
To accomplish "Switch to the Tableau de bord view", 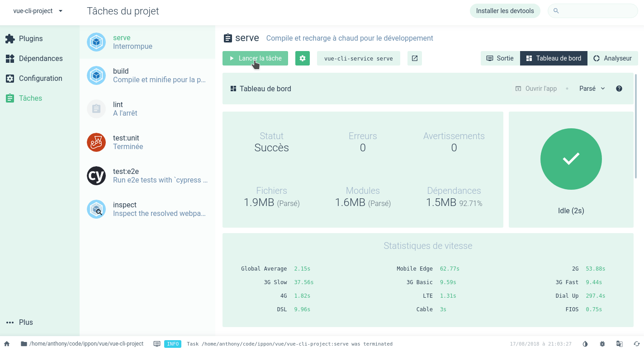I will pyautogui.click(x=554, y=58).
